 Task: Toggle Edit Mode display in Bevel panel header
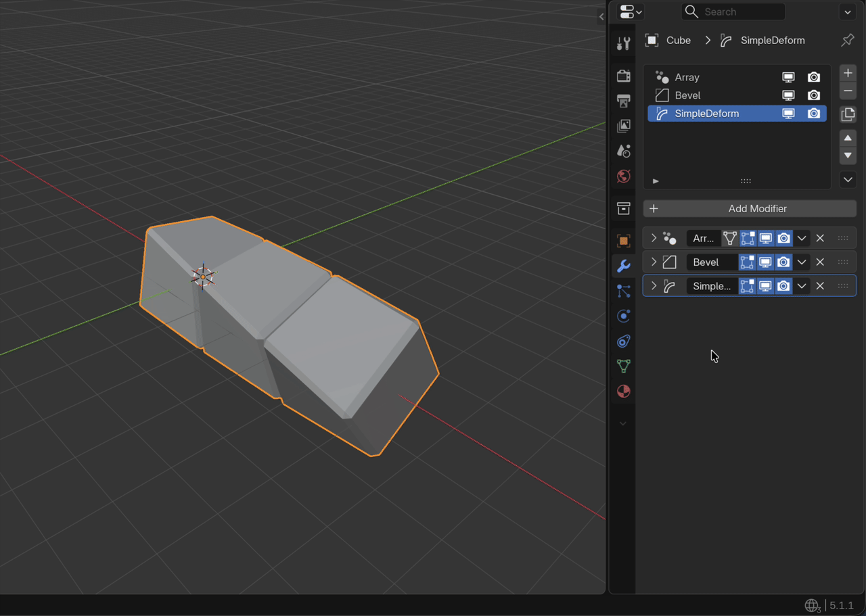pyautogui.click(x=747, y=262)
